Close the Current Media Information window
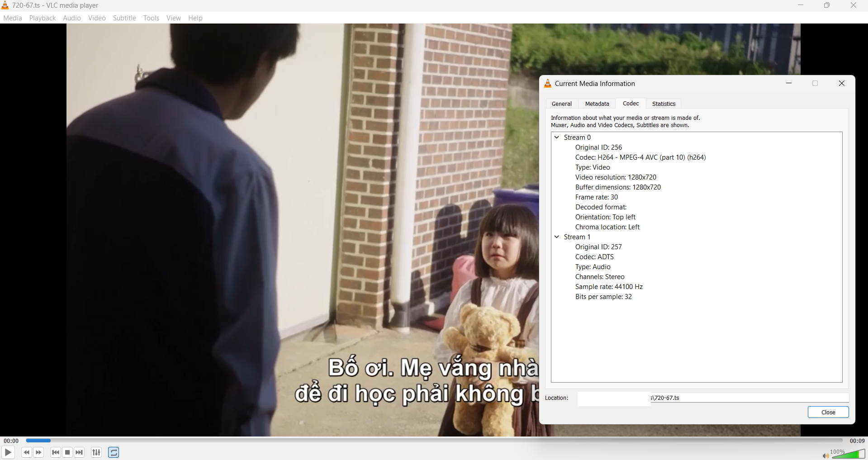Viewport: 868px width, 460px height. (842, 83)
